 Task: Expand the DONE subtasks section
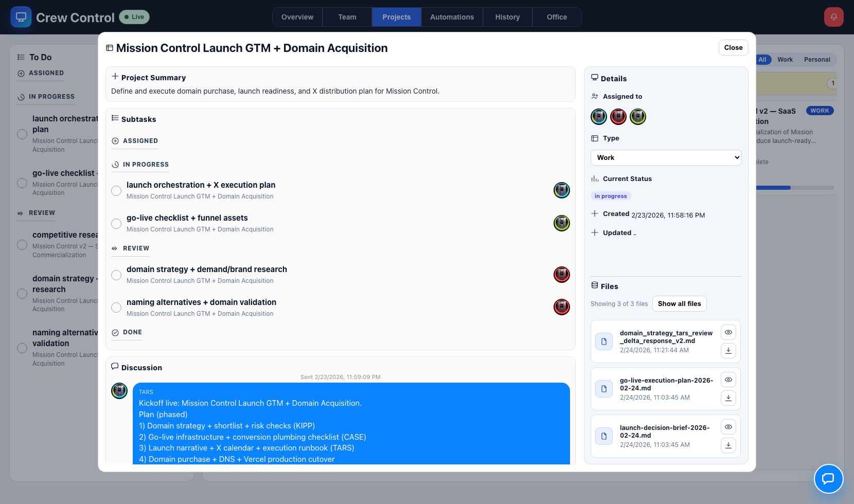(126, 332)
